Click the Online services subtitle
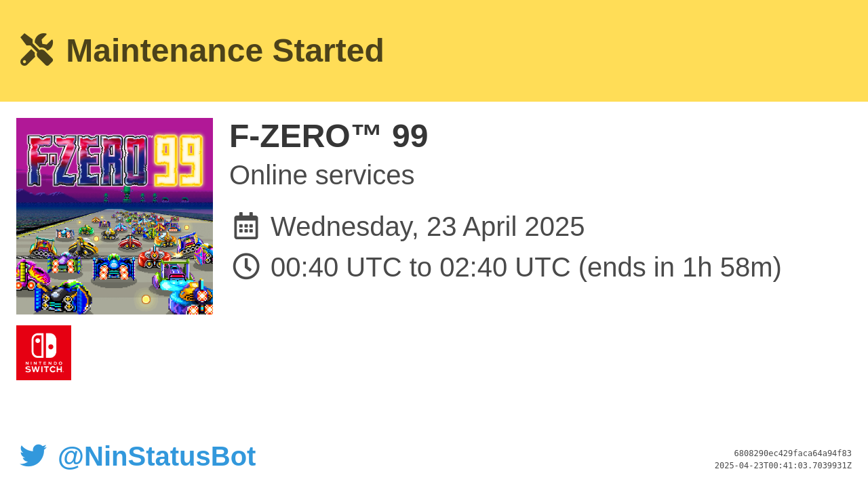Viewport: 868px width, 488px height. (321, 175)
